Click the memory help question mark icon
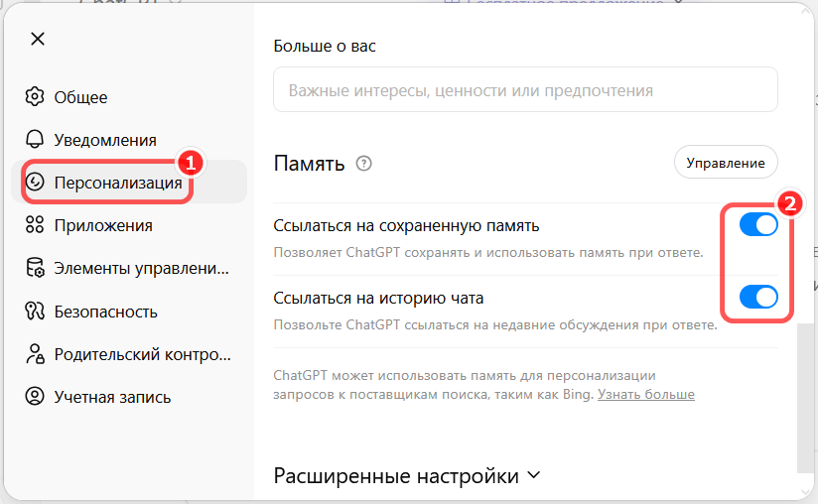The width and height of the screenshot is (818, 504). (x=363, y=164)
